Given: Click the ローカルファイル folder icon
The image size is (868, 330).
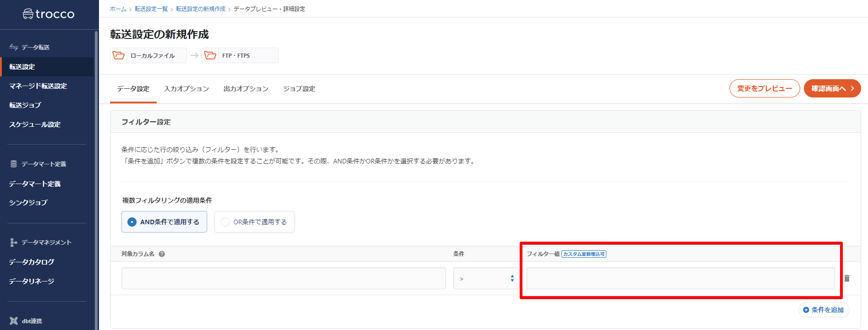Looking at the screenshot, I should (x=119, y=55).
